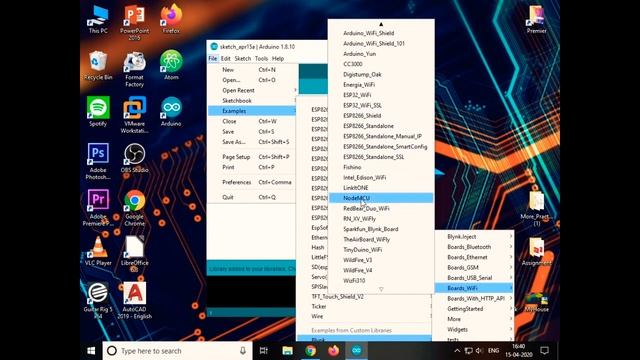Screen dimensions: 640x360
Task: Open the Recycle Bin
Action: tap(98, 66)
